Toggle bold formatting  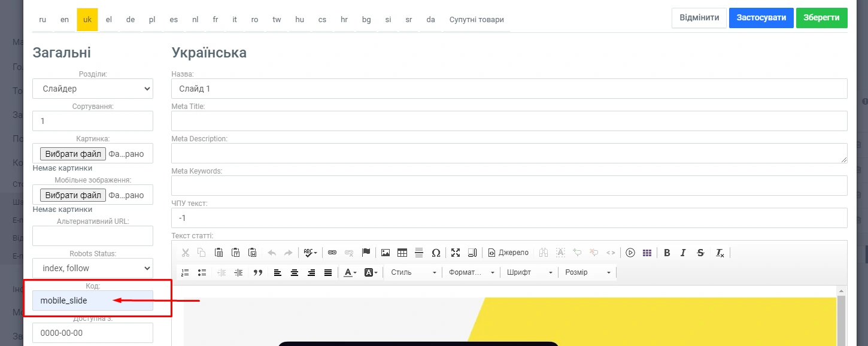(667, 253)
